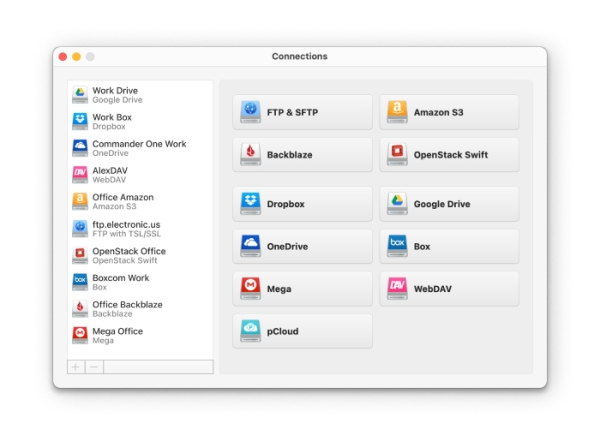
Task: Click the Mega icon beside Mega Office
Action: 80,336
